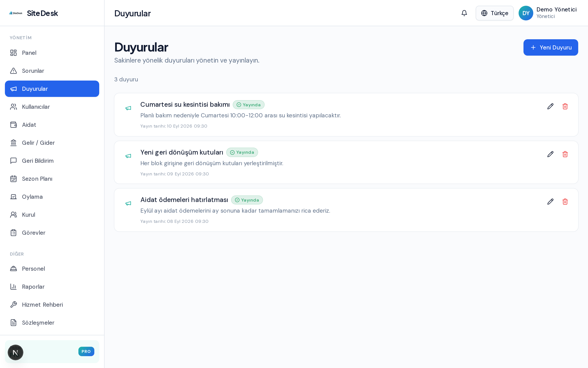Click the title 'Yeni geri dönüşüm kutuları'
588x368 pixels.
click(x=182, y=152)
